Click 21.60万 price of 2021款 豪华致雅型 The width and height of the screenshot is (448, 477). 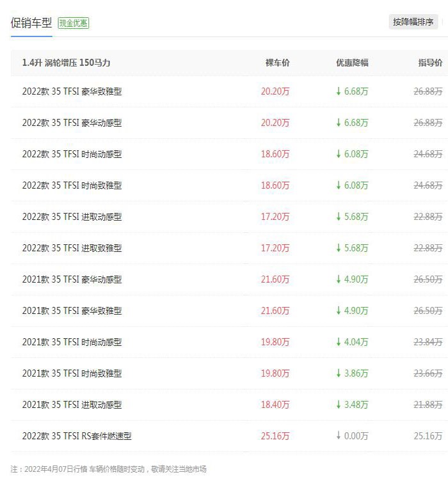pos(275,311)
